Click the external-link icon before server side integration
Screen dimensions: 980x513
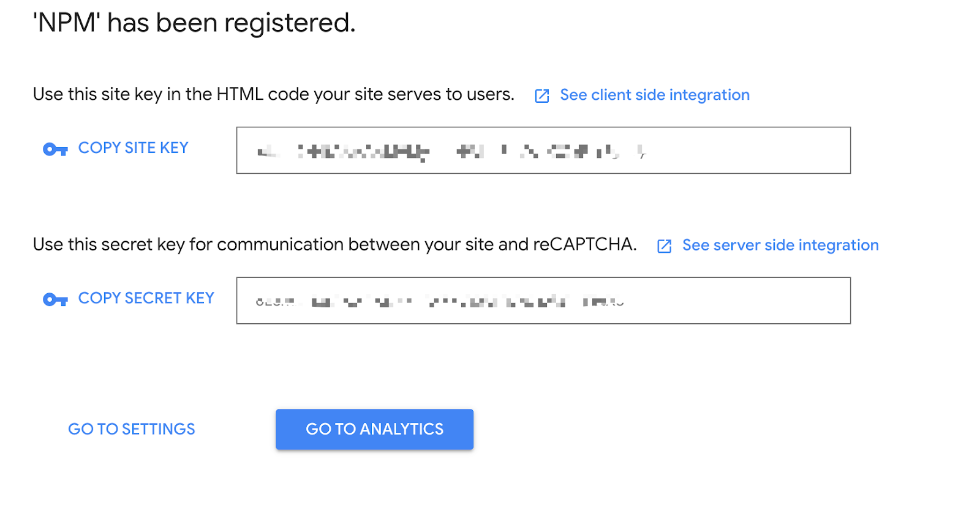[x=665, y=246]
